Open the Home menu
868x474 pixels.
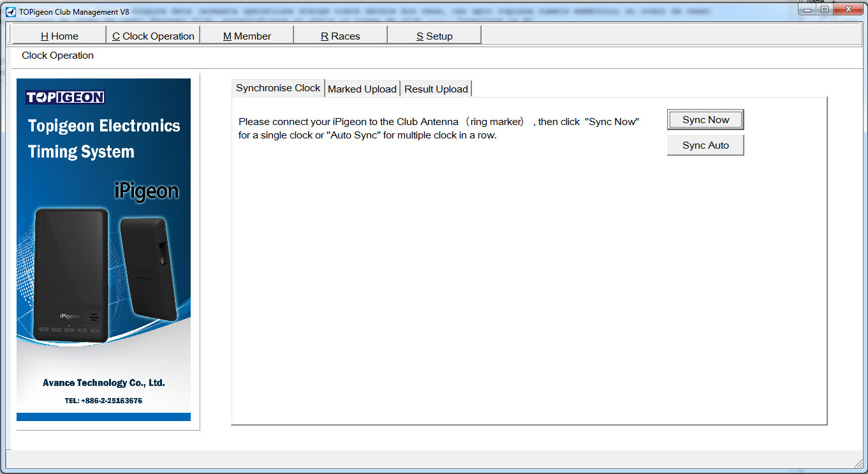click(59, 36)
